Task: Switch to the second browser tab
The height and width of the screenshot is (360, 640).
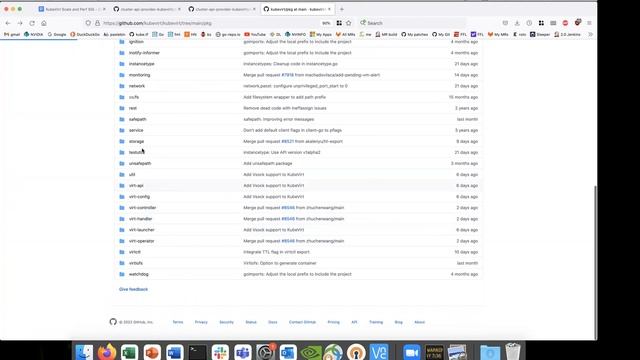Action: [x=147, y=9]
